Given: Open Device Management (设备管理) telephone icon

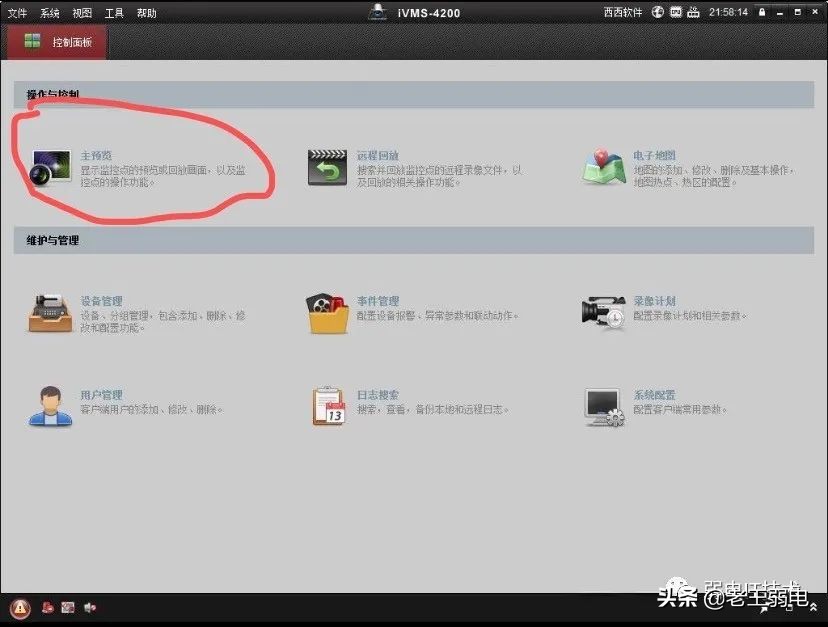Looking at the screenshot, I should point(50,312).
